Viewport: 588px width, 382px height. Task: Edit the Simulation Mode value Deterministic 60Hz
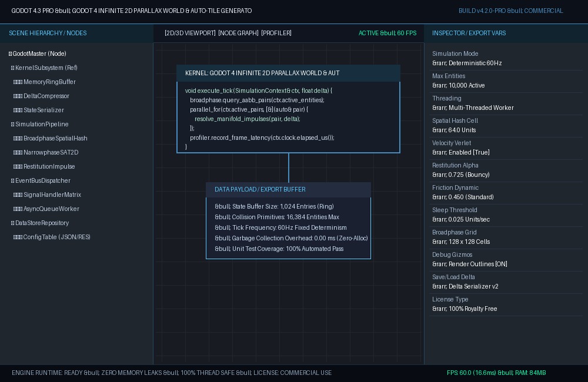click(467, 63)
